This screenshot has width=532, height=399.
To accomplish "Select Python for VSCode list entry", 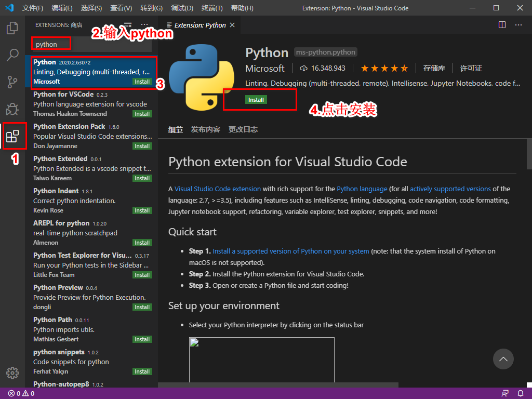I will click(91, 104).
